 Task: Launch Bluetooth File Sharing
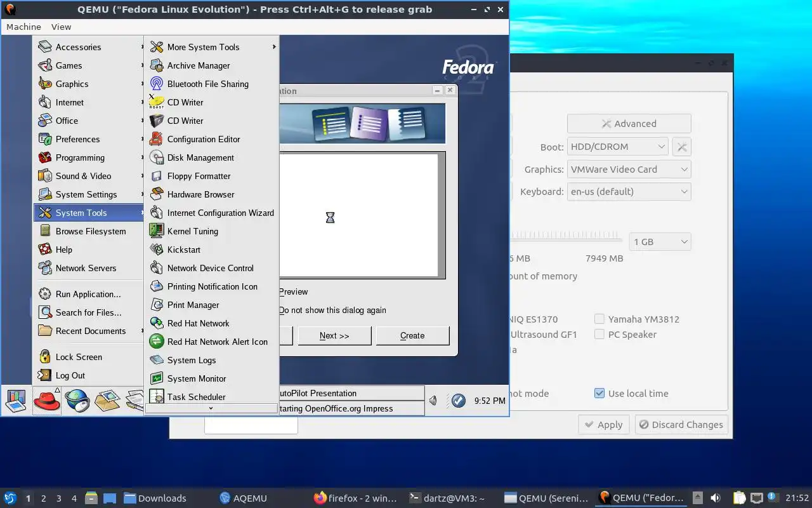click(211, 84)
